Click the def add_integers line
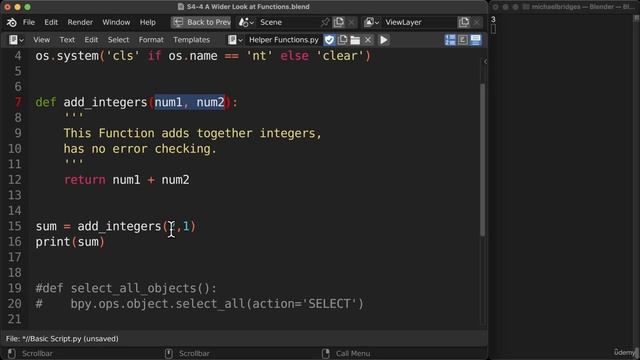640x360 pixels. click(x=136, y=102)
